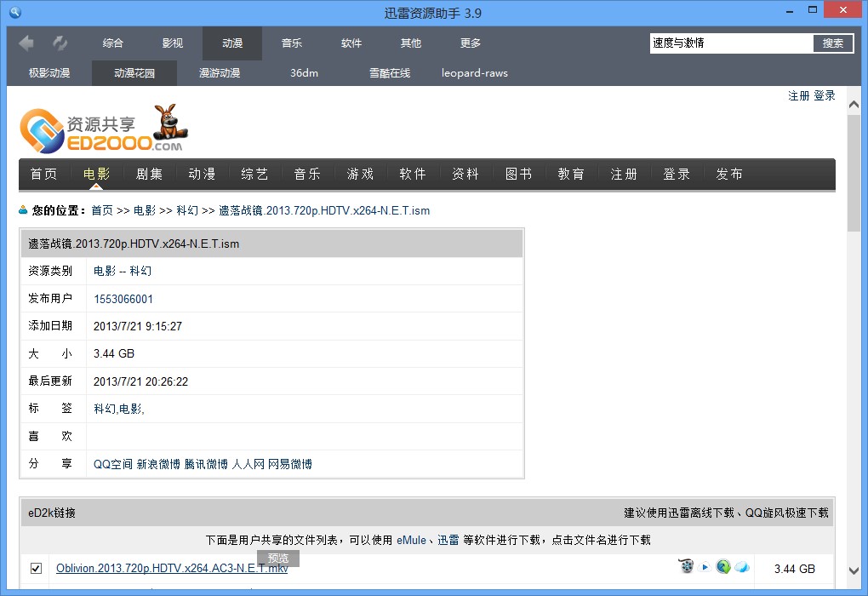Click the cloud play icon for Oblivion file

coord(705,567)
